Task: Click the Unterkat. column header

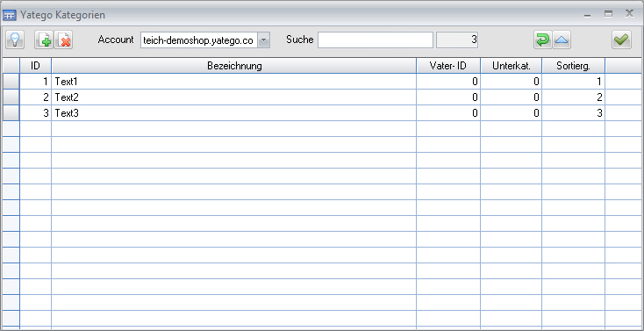Action: [x=512, y=66]
